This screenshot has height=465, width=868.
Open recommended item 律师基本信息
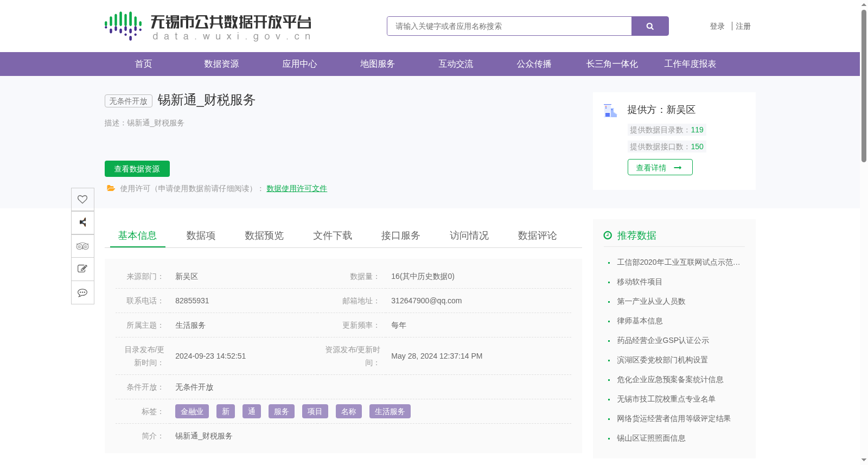[640, 321]
